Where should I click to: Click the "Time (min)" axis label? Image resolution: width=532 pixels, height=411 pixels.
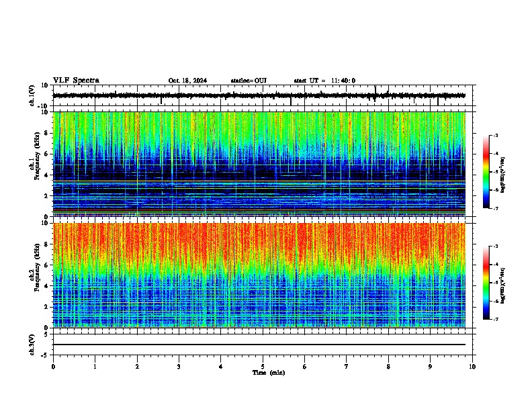[x=269, y=373]
